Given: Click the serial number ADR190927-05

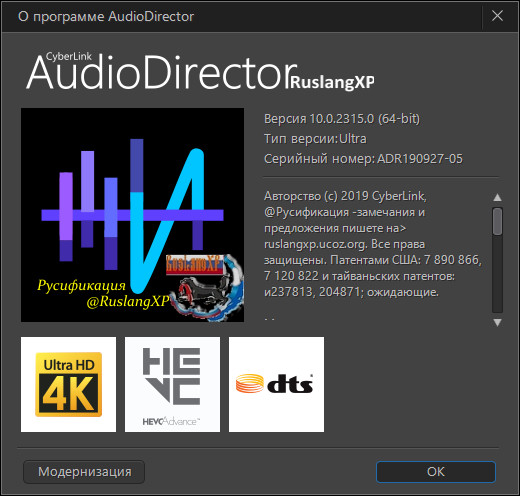Looking at the screenshot, I should click(420, 159).
